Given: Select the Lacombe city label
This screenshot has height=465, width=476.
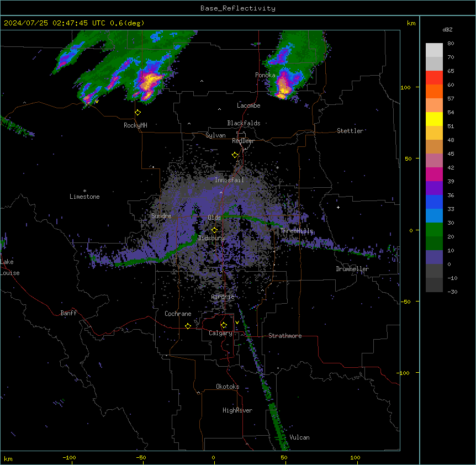Looking at the screenshot, I should click(x=248, y=105).
